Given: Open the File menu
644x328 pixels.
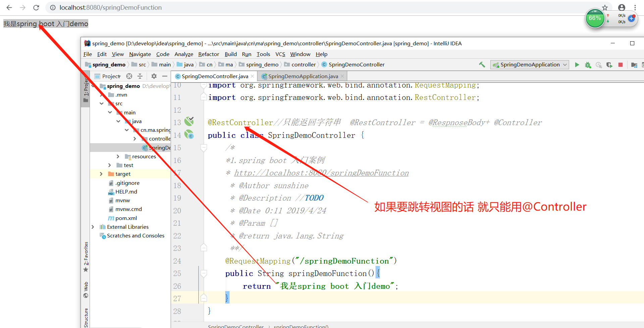Looking at the screenshot, I should coord(88,54).
